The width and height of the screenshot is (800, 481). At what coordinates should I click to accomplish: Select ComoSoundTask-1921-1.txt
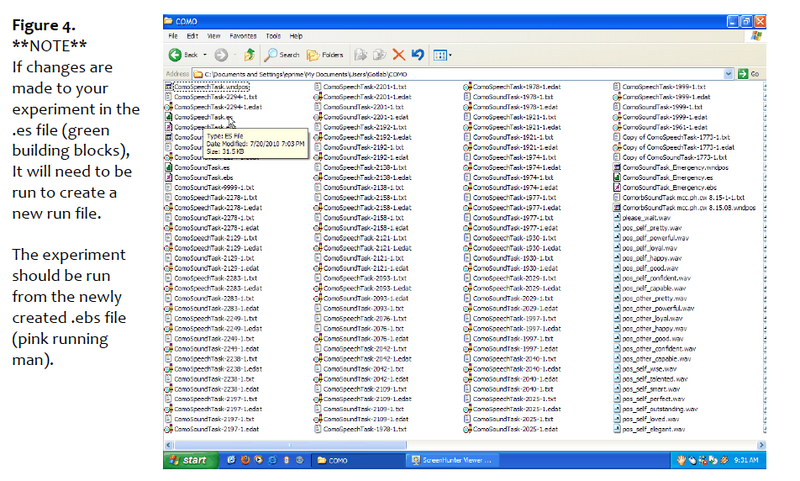[x=509, y=137]
